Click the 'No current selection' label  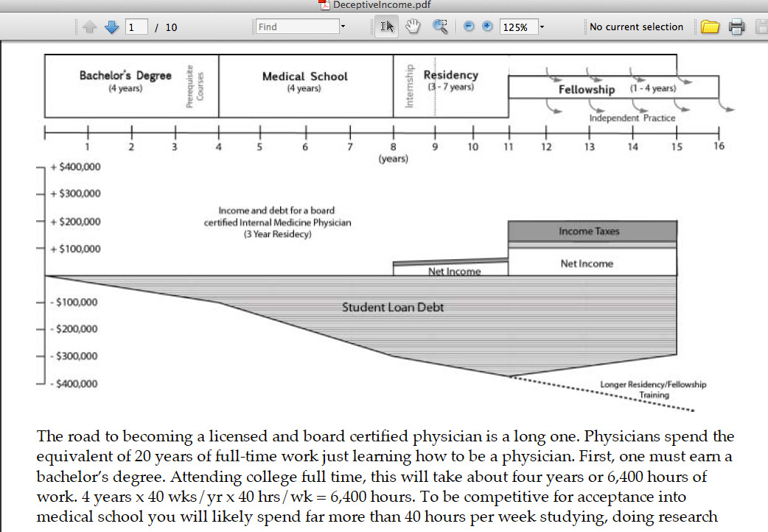(636, 27)
